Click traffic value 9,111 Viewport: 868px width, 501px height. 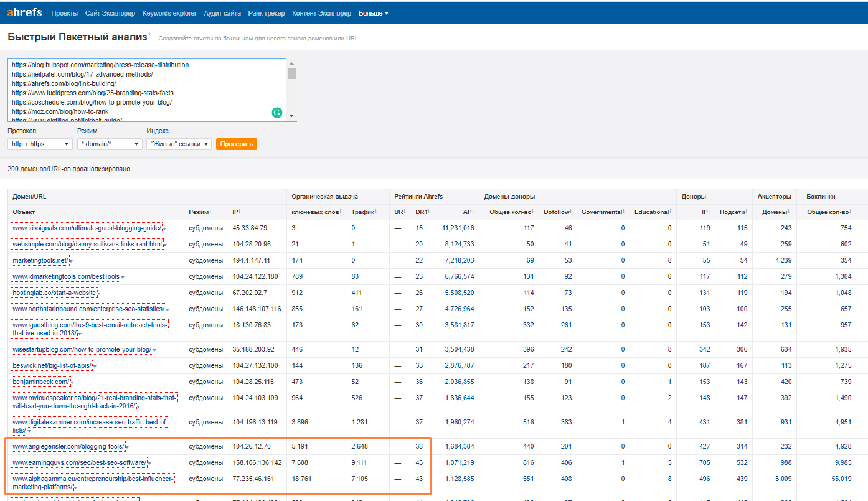(x=360, y=463)
